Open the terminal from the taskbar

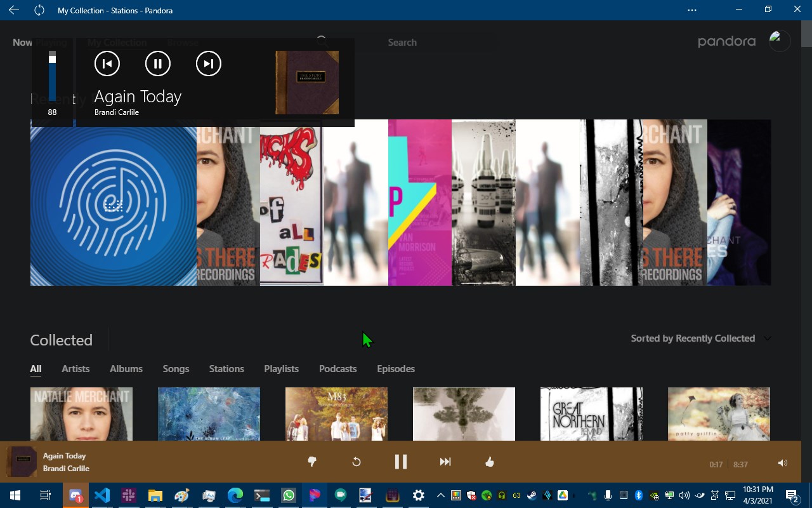tap(262, 495)
